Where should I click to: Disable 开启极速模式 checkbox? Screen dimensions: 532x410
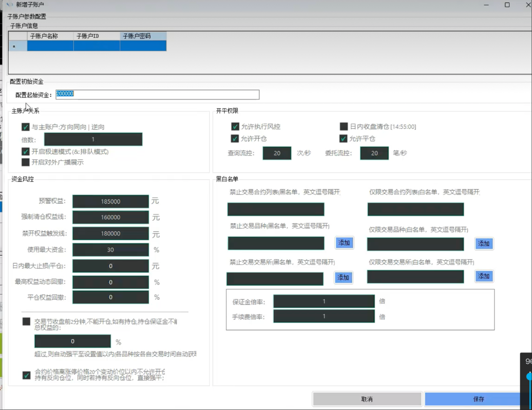coord(26,152)
